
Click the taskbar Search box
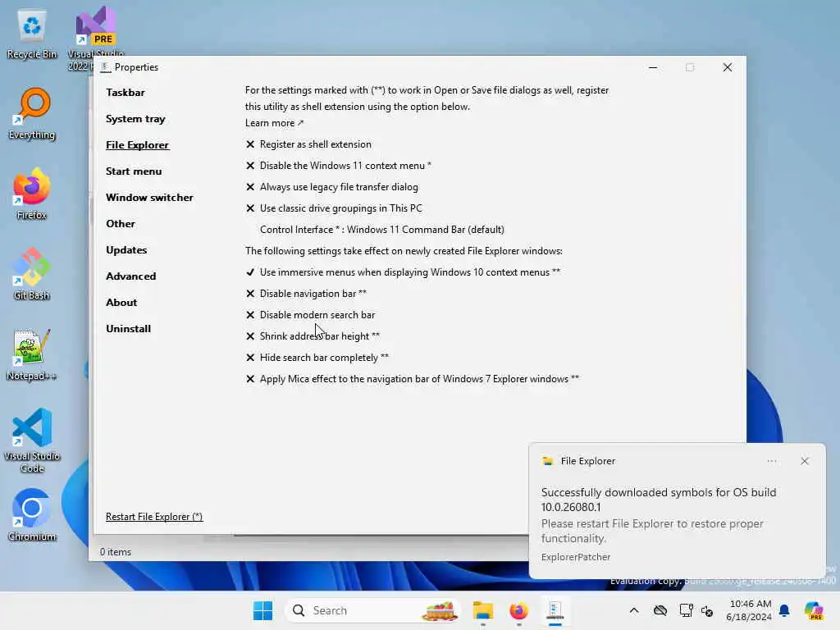373,610
